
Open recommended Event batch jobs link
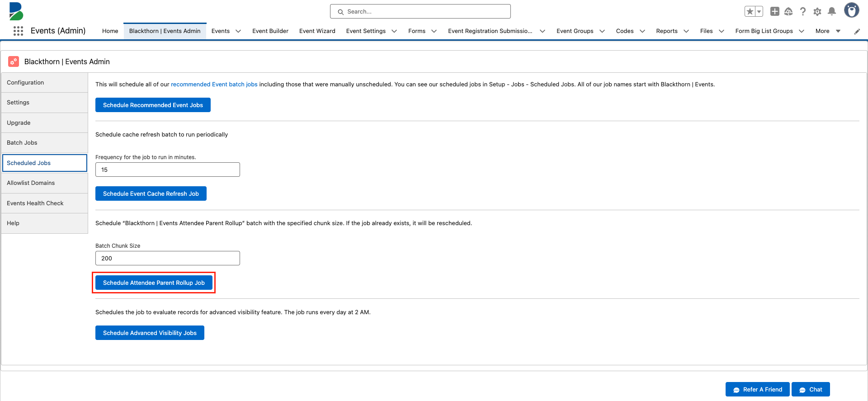click(x=214, y=85)
